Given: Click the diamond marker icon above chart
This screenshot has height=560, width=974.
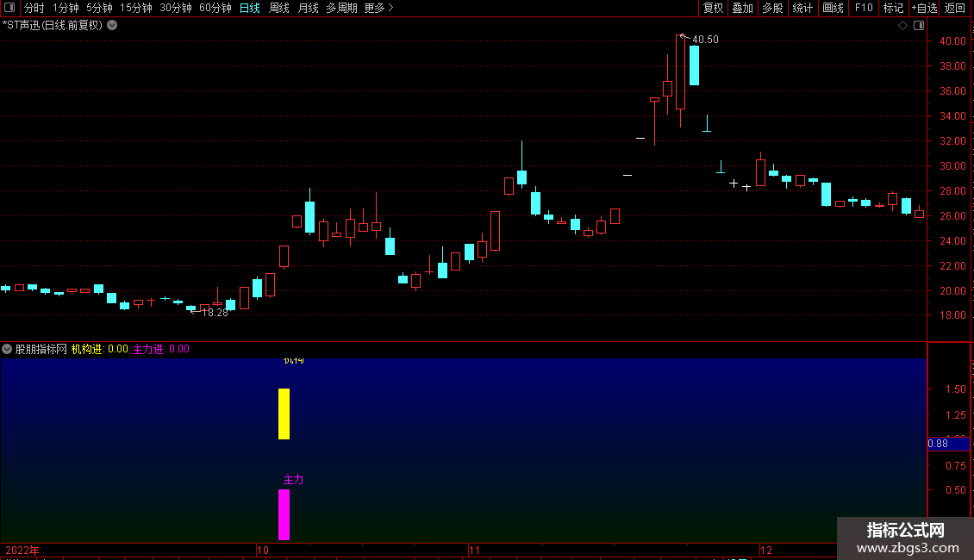Looking at the screenshot, I should point(903,26).
